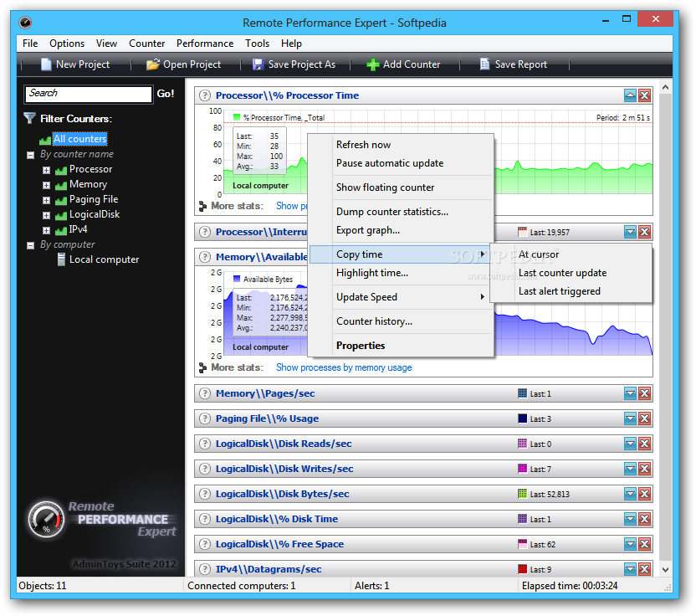Click help icon for Disk Writes/sec
The width and height of the screenshot is (696, 616).
[205, 469]
